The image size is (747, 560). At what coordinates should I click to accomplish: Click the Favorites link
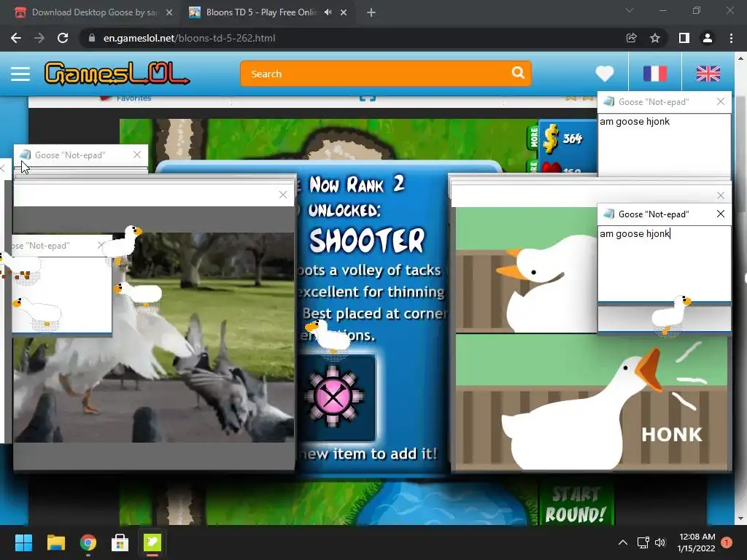(x=134, y=98)
